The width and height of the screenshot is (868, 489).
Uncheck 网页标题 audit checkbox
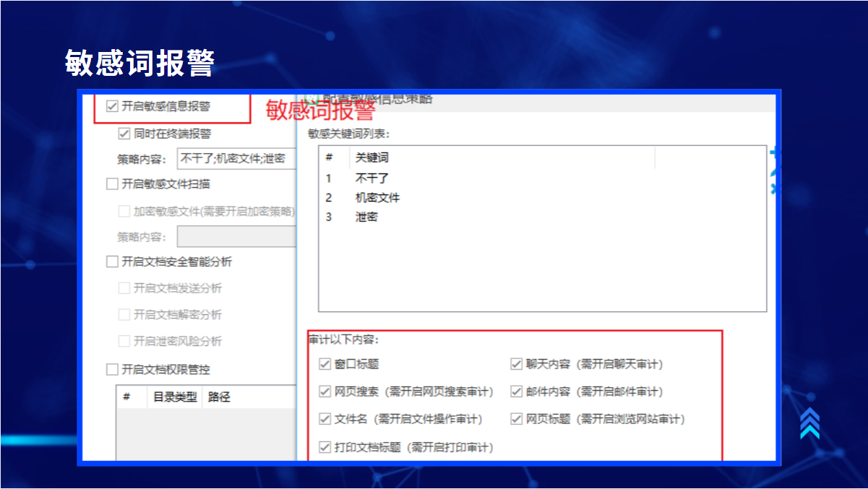[516, 419]
